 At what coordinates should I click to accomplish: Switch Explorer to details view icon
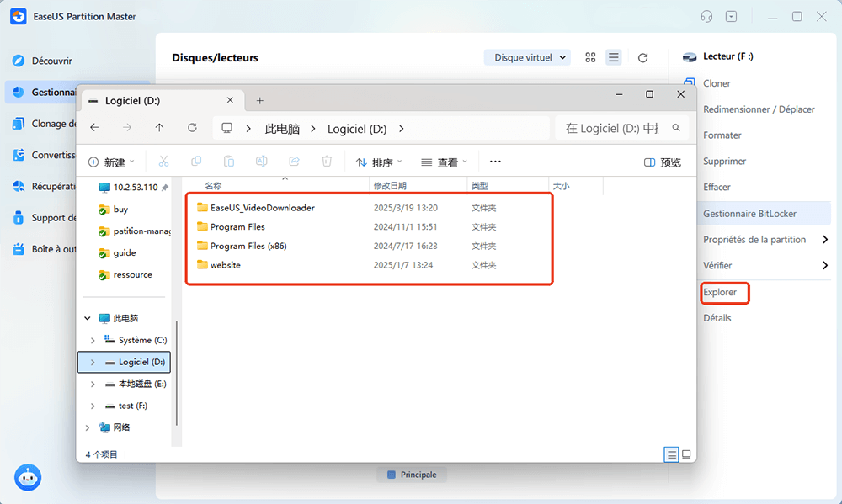point(671,454)
